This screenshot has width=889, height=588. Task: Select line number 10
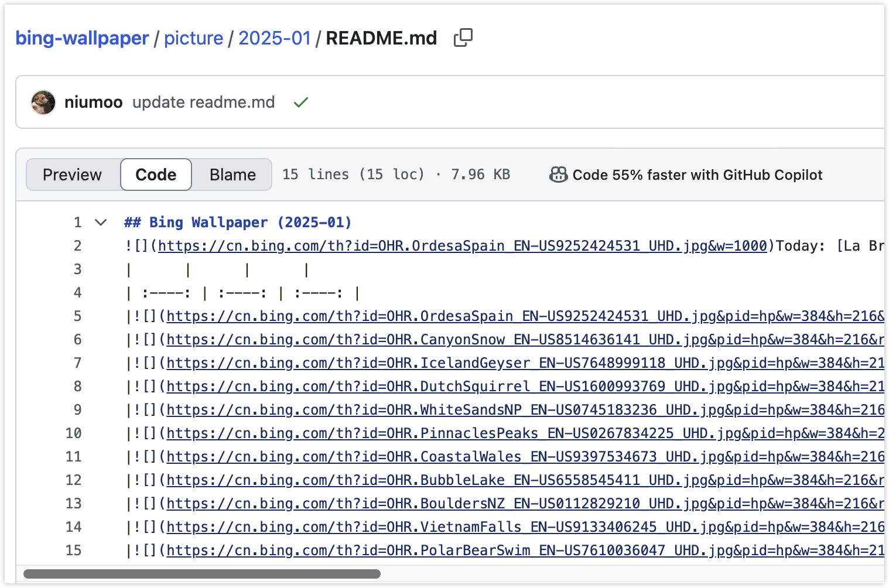click(x=74, y=433)
